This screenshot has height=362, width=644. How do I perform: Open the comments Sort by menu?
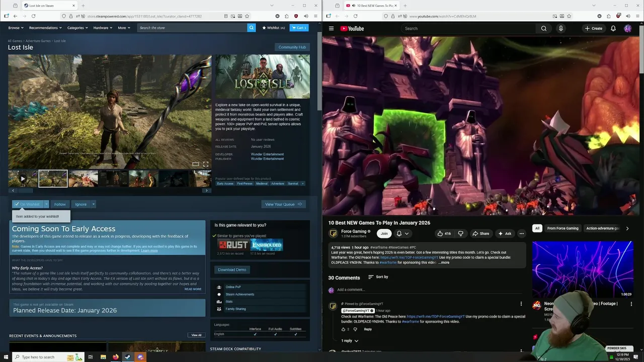tap(378, 277)
